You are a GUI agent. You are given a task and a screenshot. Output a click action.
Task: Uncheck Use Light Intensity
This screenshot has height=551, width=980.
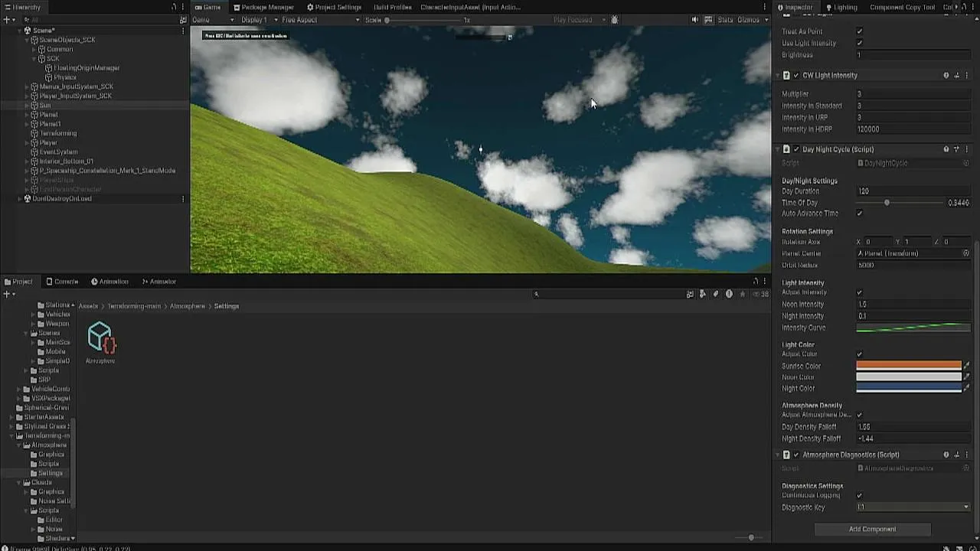point(860,43)
